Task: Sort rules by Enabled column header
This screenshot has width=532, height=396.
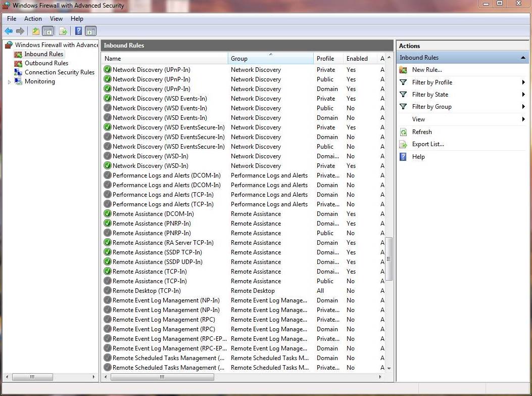Action: click(360, 59)
